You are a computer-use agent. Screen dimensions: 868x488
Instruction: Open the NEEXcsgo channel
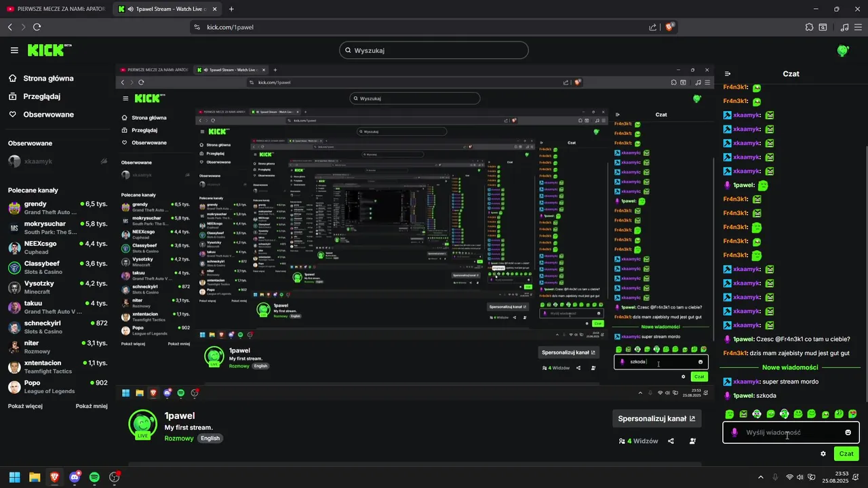(x=58, y=247)
